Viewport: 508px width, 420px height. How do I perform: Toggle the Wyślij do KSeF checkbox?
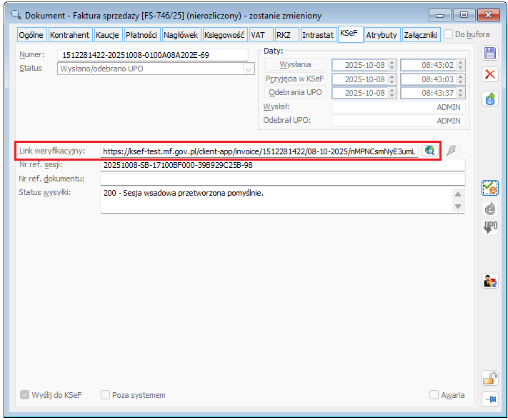click(x=24, y=395)
